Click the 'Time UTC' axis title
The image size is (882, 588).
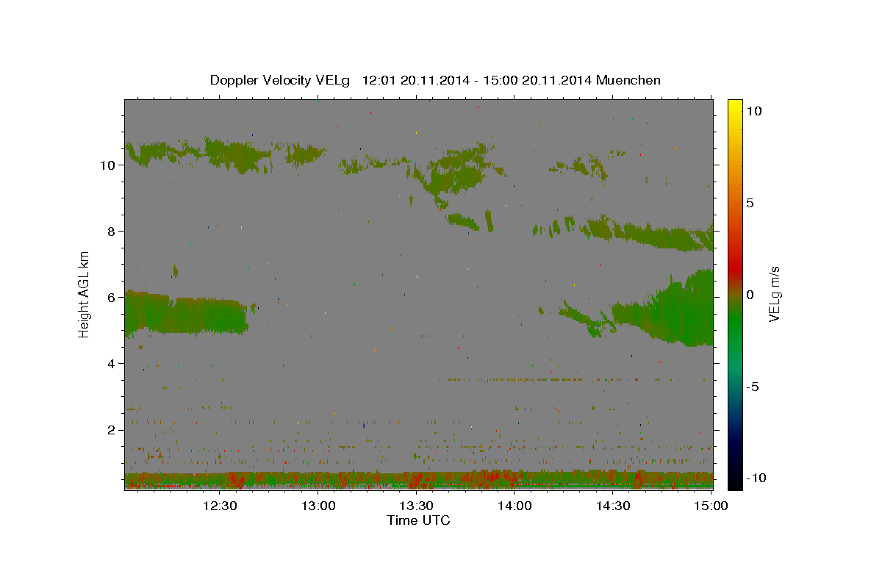pos(418,520)
